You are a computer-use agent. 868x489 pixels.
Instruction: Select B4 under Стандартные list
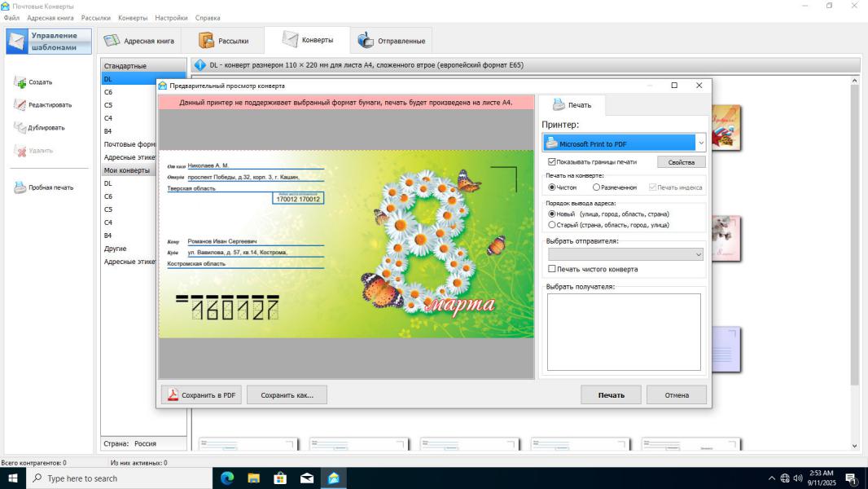click(x=108, y=131)
